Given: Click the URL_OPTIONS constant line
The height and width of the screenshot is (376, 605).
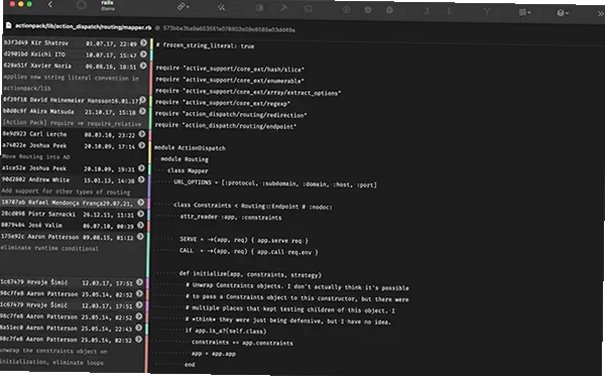Looking at the screenshot, I should pyautogui.click(x=275, y=183).
